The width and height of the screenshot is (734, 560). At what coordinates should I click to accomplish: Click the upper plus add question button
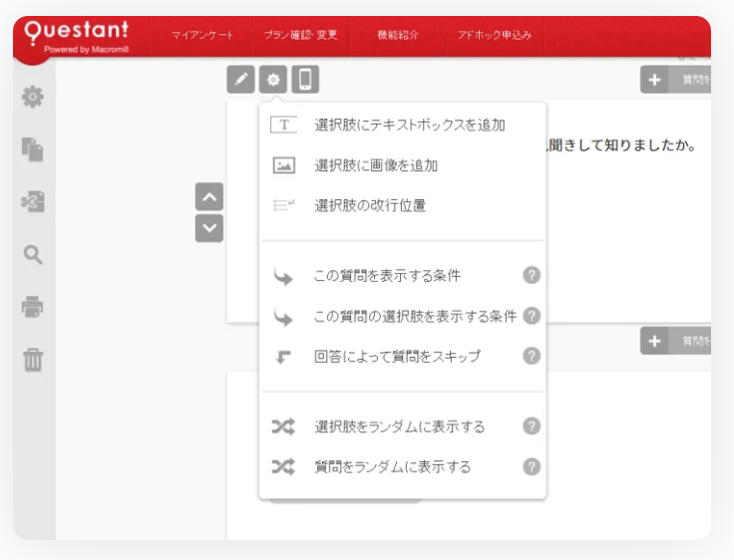click(x=654, y=80)
